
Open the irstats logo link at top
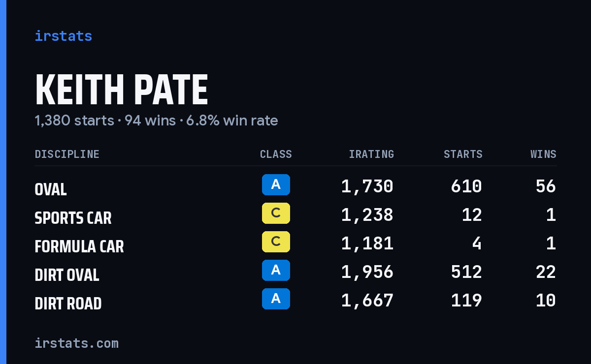click(x=64, y=36)
